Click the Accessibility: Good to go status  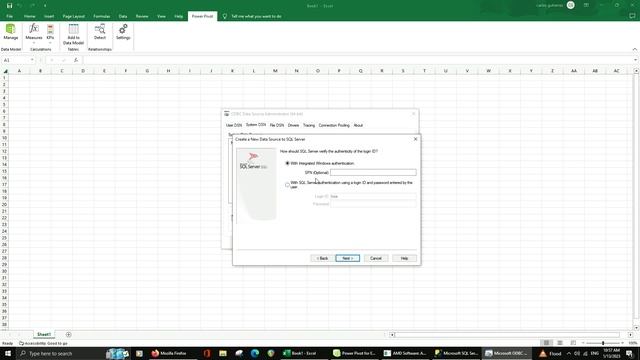pos(43,344)
